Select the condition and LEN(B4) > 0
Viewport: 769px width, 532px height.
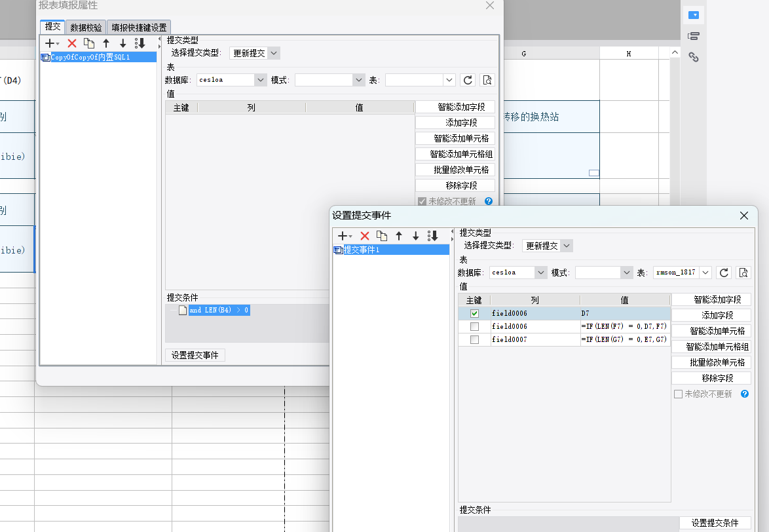[219, 310]
